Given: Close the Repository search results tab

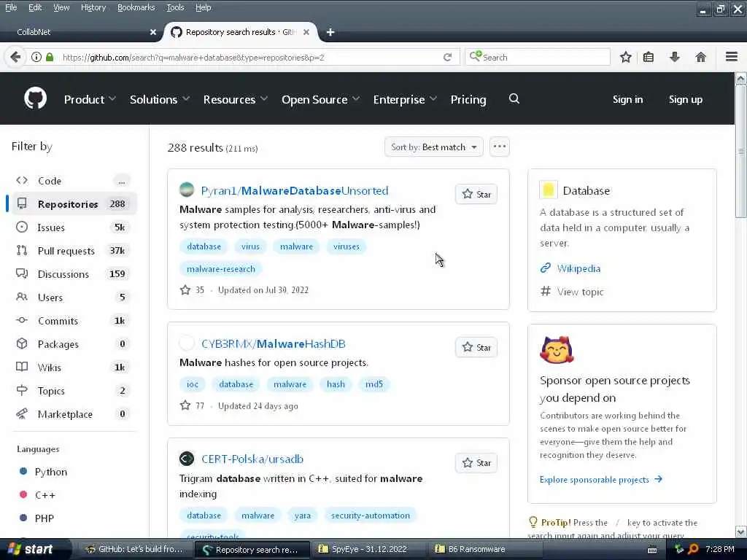Looking at the screenshot, I should [x=306, y=32].
